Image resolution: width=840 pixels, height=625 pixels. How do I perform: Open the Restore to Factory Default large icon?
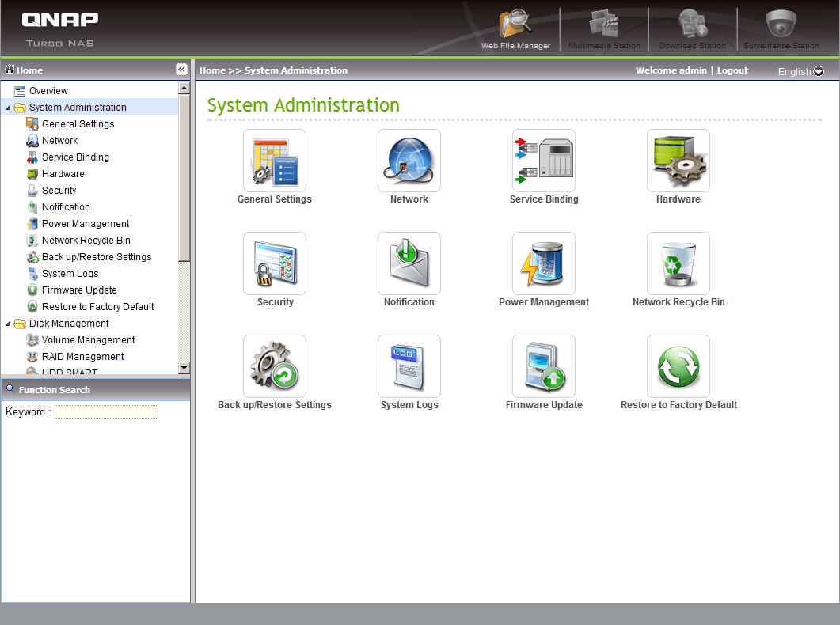pyautogui.click(x=678, y=366)
